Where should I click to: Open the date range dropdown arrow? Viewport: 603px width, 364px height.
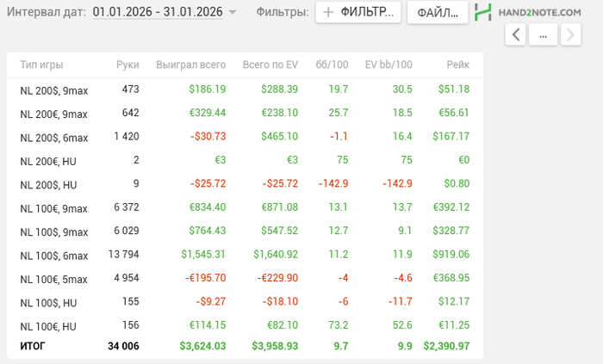pos(233,13)
